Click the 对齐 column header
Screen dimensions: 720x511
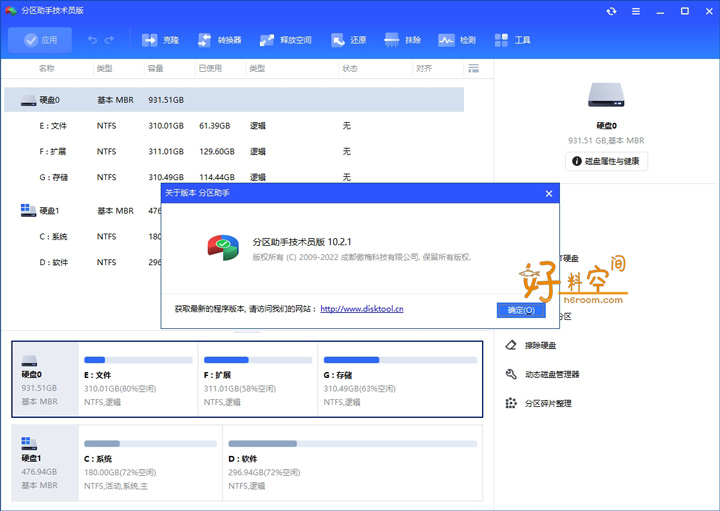[x=424, y=68]
